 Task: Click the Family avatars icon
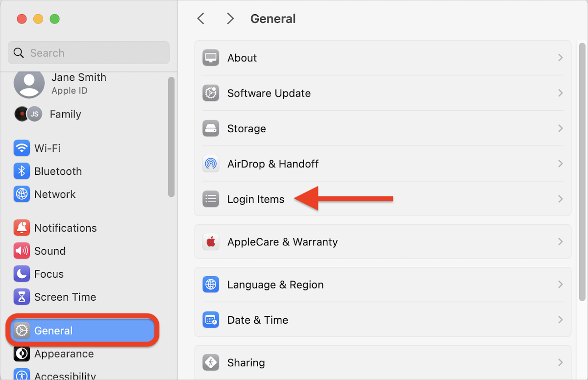click(28, 114)
